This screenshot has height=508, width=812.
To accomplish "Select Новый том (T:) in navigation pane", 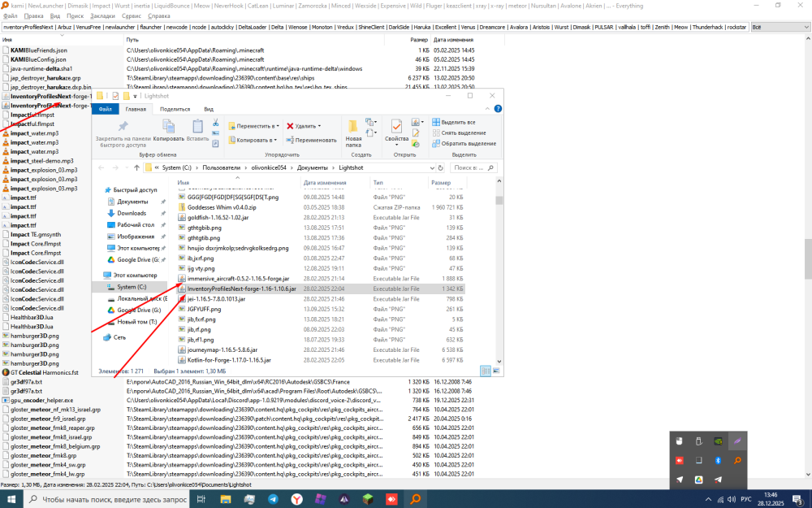I will click(136, 321).
